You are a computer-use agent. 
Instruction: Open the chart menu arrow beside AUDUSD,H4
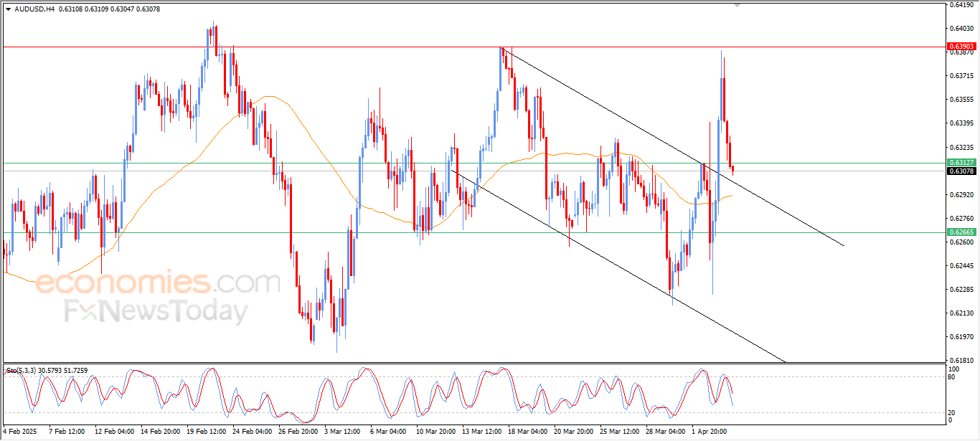[8, 9]
